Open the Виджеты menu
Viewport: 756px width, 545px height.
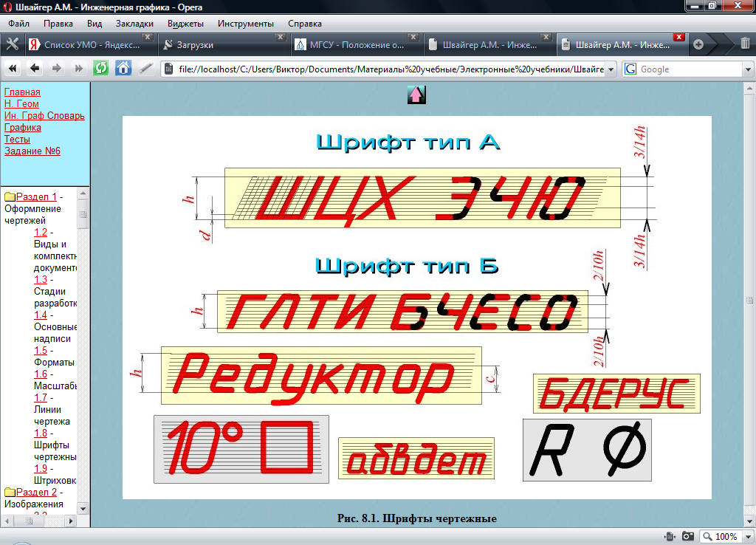185,24
